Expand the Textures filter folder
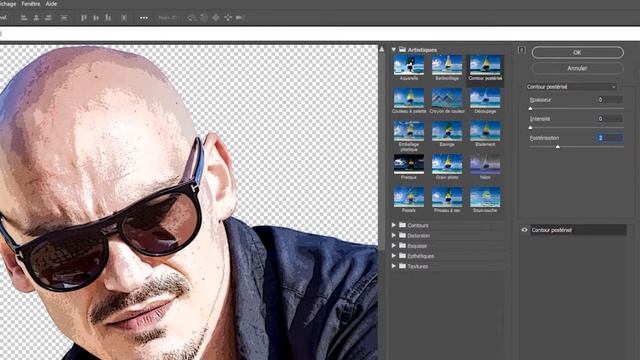 coord(394,266)
